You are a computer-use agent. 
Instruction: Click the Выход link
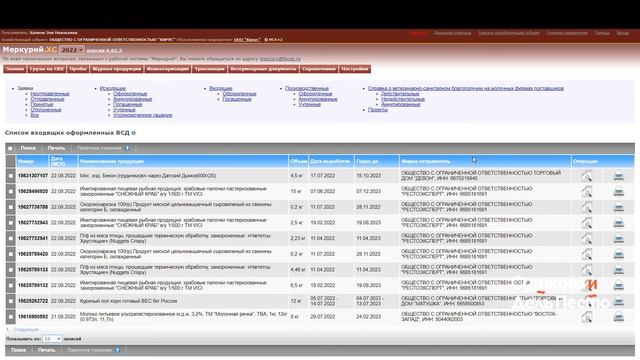coord(622,33)
